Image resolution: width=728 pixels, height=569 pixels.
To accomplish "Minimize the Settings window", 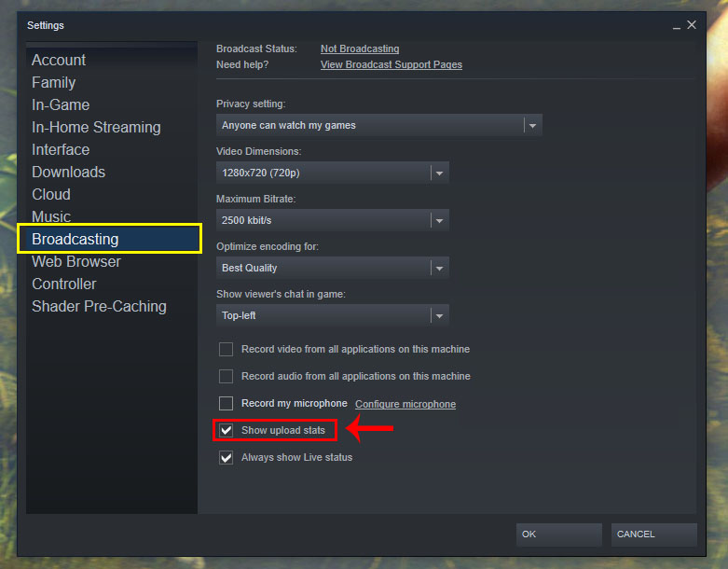I will pos(677,26).
